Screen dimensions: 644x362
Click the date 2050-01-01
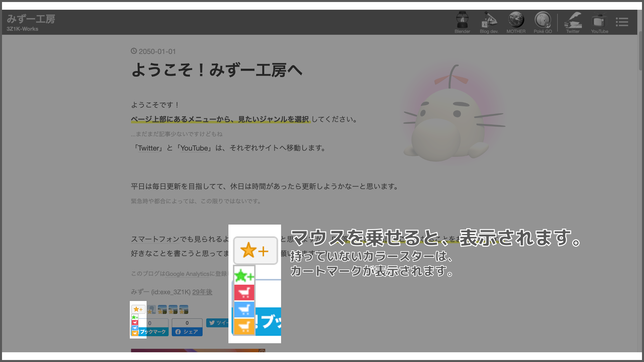pos(157,52)
